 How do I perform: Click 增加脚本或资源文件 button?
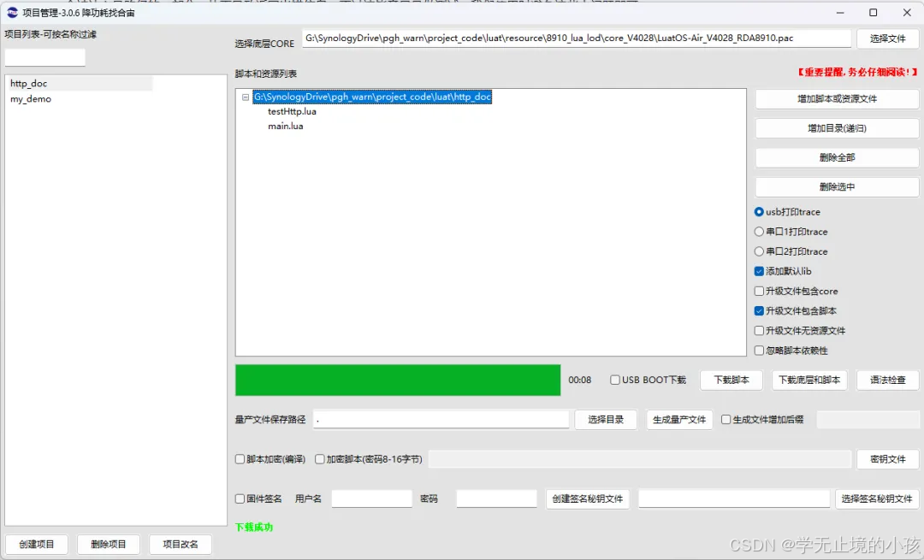(x=837, y=99)
